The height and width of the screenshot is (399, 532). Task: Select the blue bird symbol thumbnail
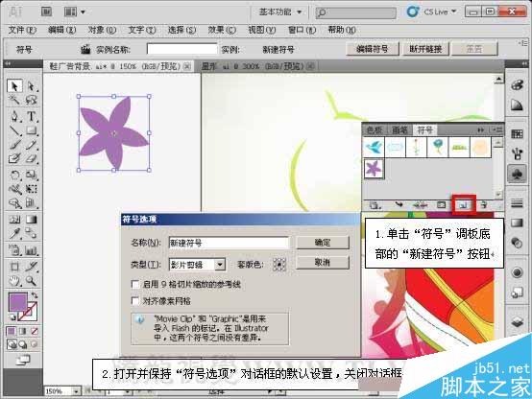click(374, 147)
